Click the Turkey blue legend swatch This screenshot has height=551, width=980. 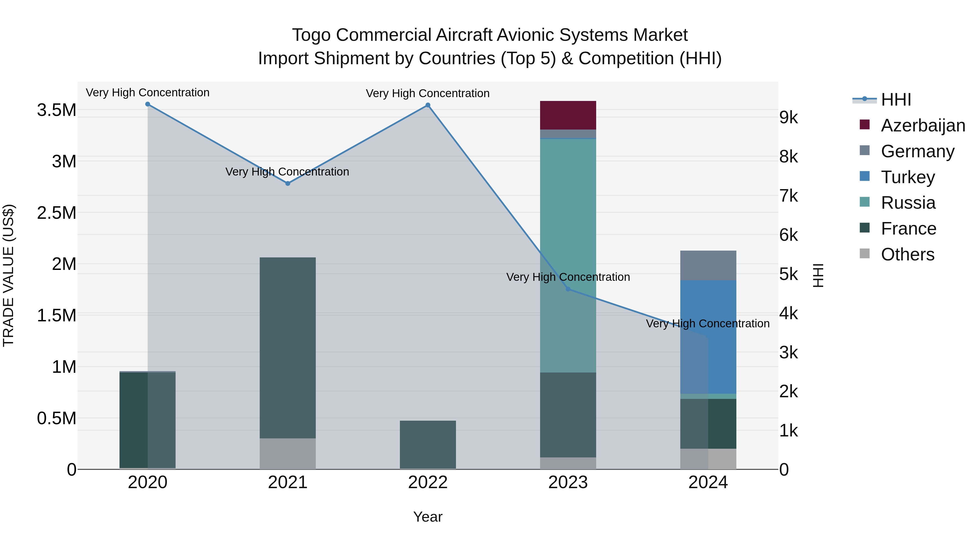(x=864, y=176)
